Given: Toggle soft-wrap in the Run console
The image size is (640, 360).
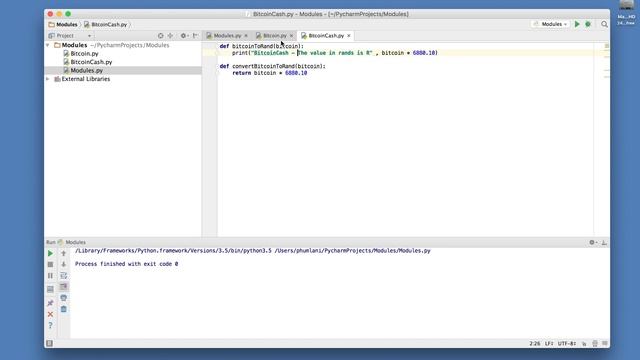Looking at the screenshot, I should [63, 276].
